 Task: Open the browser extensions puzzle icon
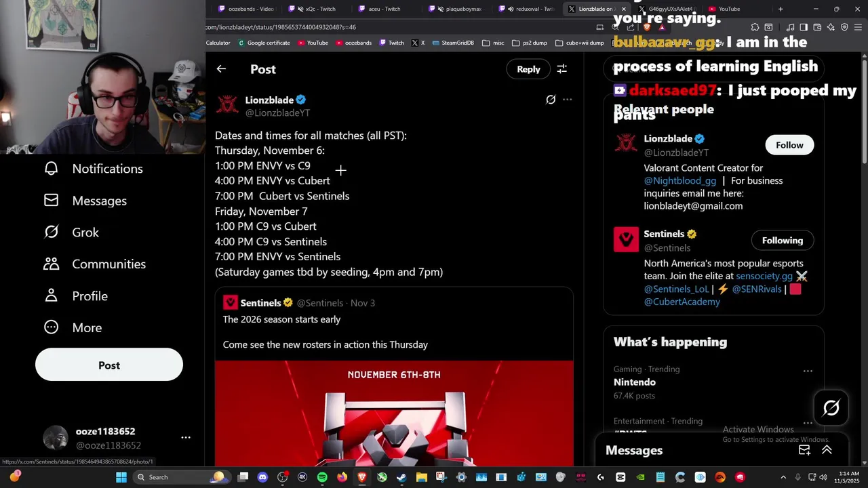pos(755,27)
